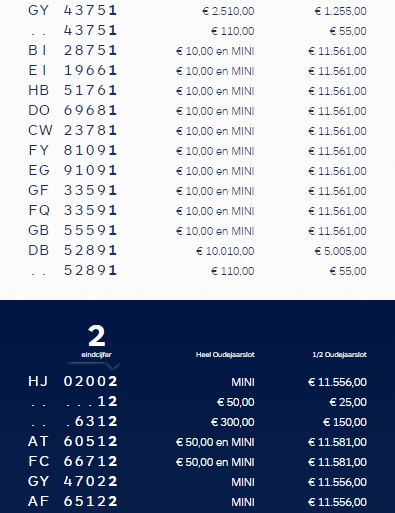Screen dimensions: 395x513
Task: Click the GY 43751 ticket number
Action: (73, 11)
